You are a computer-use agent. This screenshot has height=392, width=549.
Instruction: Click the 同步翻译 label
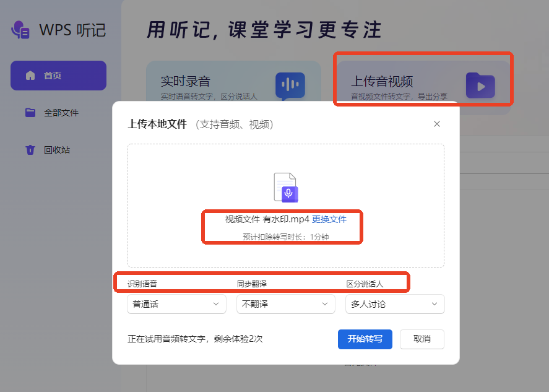coord(252,284)
